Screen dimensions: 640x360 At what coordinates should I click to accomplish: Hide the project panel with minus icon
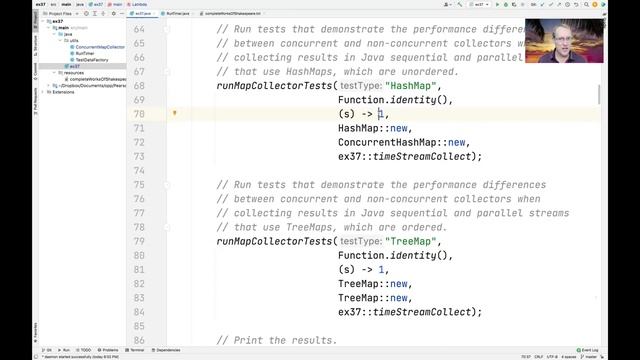121,13
